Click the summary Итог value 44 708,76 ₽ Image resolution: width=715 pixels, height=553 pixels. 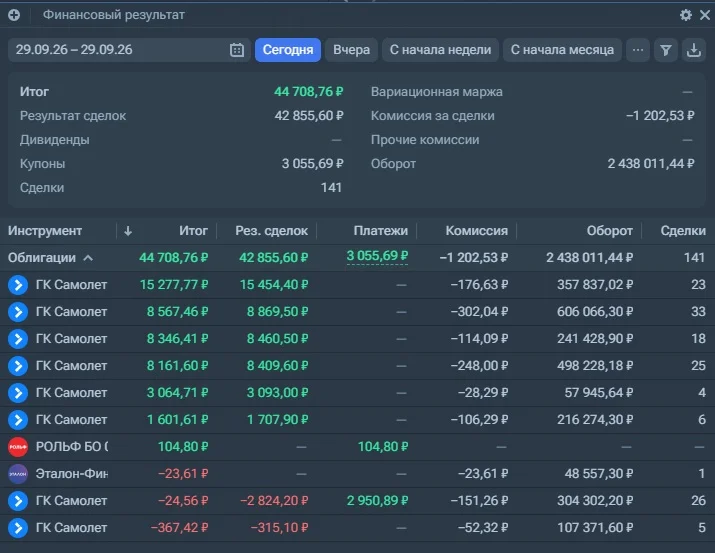(308, 92)
